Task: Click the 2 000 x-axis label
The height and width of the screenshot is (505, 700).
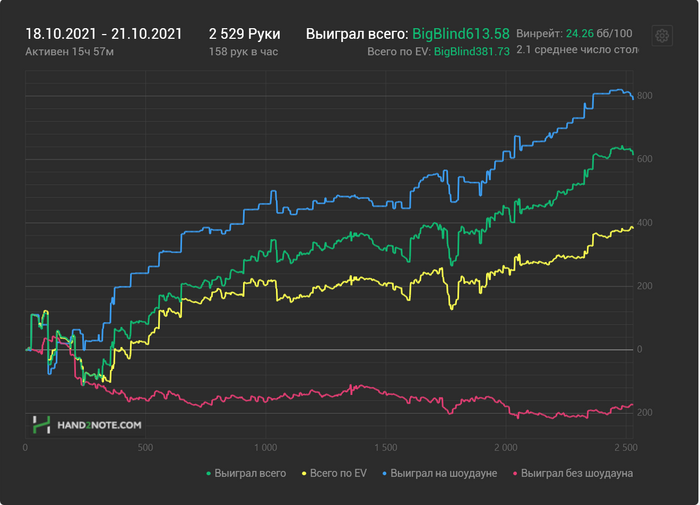Action: point(506,447)
